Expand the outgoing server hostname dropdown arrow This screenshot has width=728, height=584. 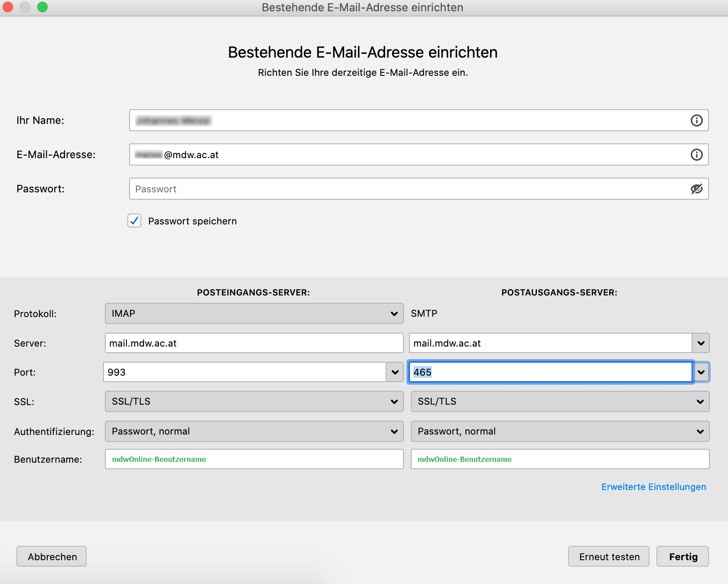coord(701,343)
